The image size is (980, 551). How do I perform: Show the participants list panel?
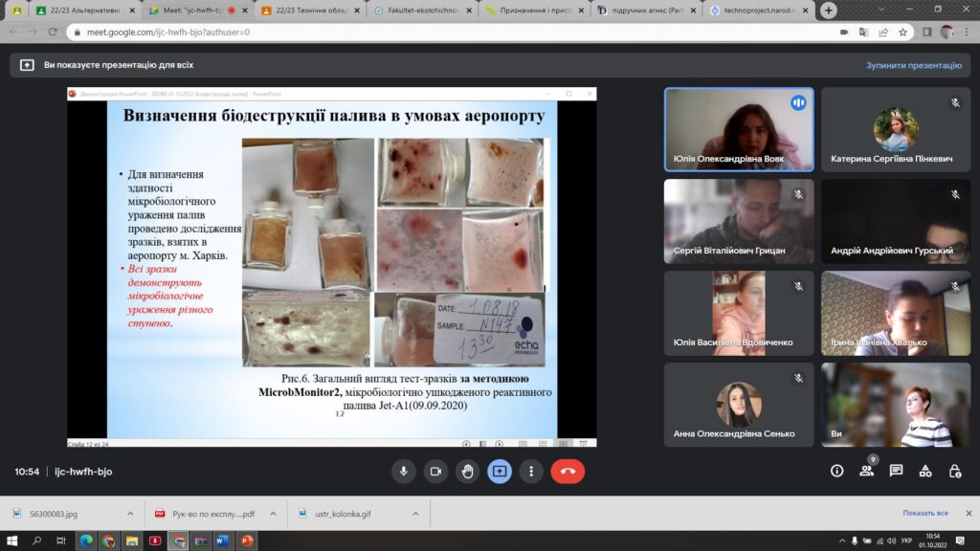[x=866, y=472]
